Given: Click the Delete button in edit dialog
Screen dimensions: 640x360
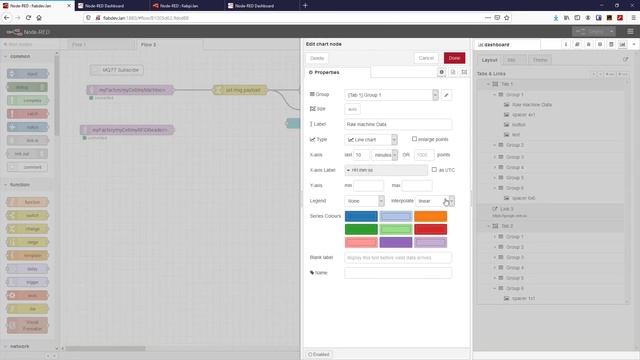Looking at the screenshot, I should click(317, 58).
